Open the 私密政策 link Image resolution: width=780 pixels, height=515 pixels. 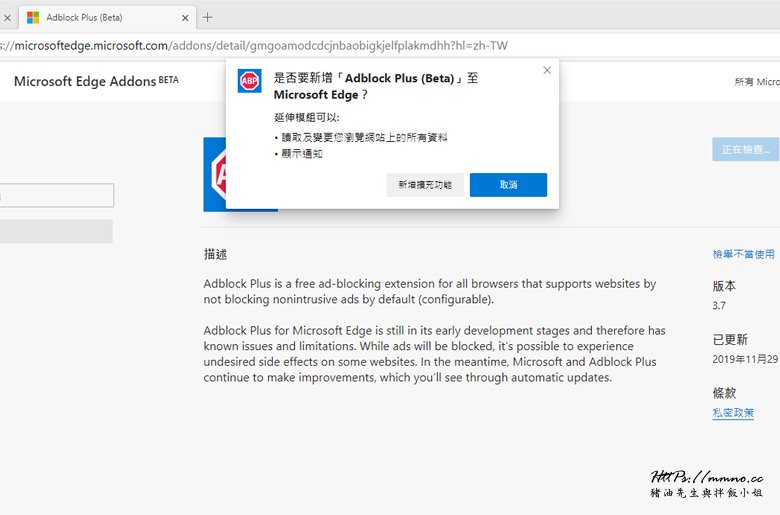tap(733, 412)
